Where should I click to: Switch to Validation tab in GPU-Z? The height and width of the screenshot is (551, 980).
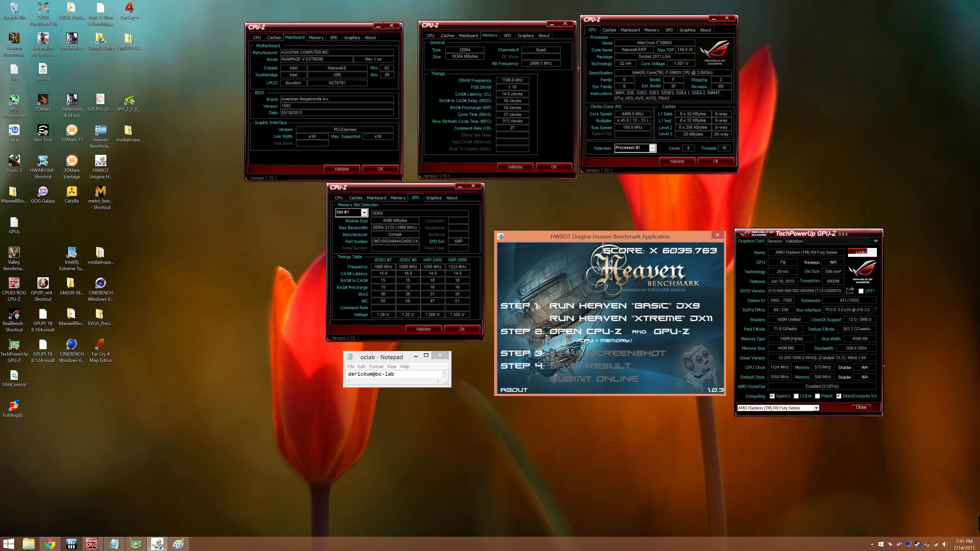[794, 241]
